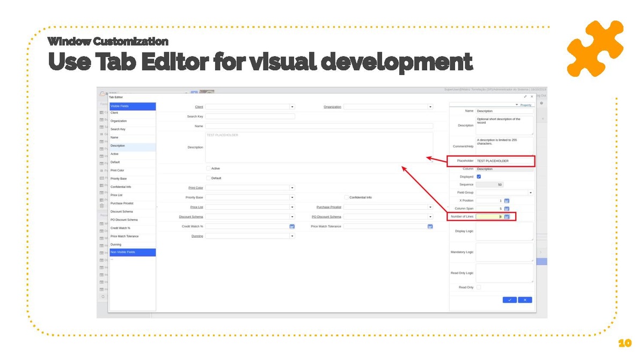Confirm property changes with checkmark button
This screenshot has height=362, width=644.
tap(509, 300)
